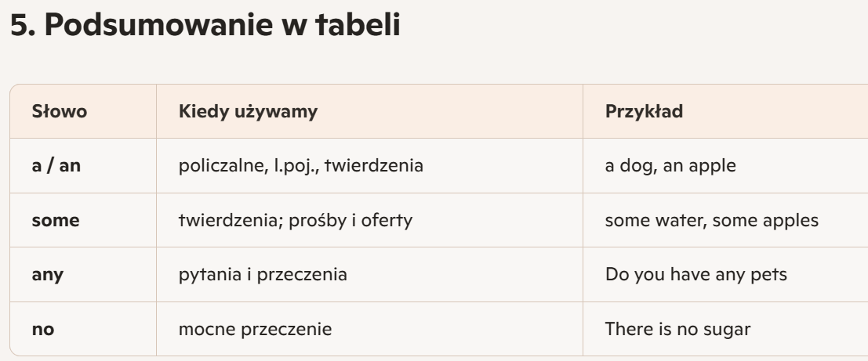Image resolution: width=868 pixels, height=361 pixels.
Task: Select the bold "any" word cell
Action: point(47,275)
